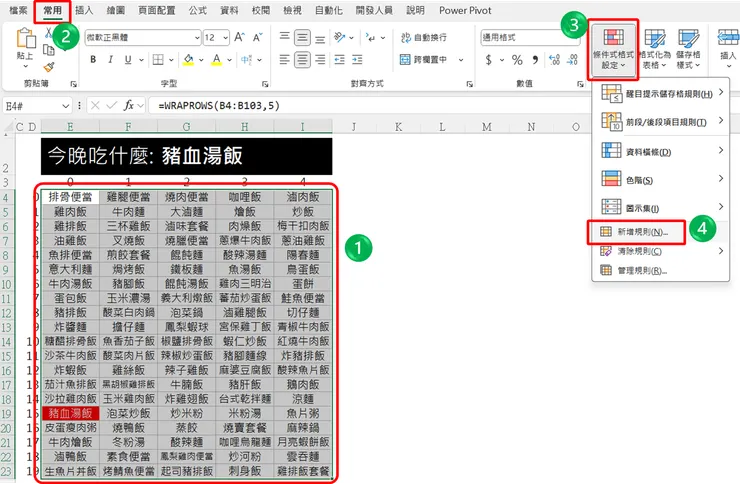The height and width of the screenshot is (484, 740).
Task: Click increase decimal icon
Action: (555, 59)
